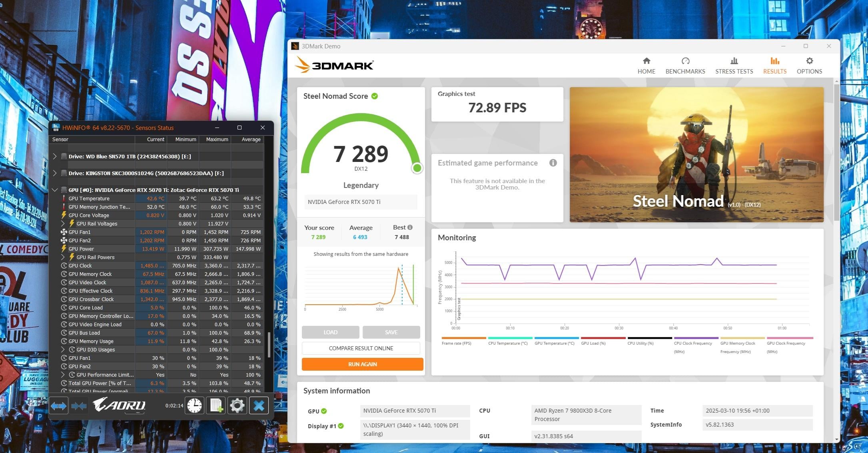Image resolution: width=868 pixels, height=453 pixels.
Task: Click the blue X close sensors icon
Action: [259, 406]
